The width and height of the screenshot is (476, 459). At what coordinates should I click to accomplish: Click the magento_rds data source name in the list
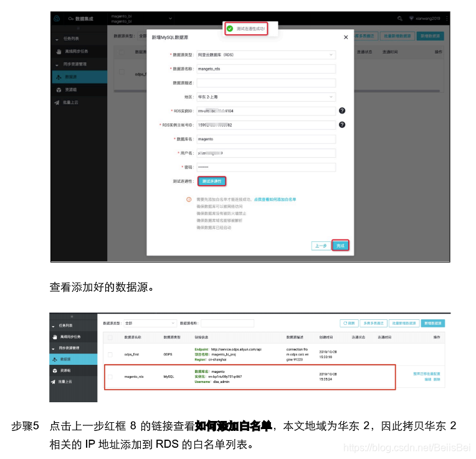[134, 377]
